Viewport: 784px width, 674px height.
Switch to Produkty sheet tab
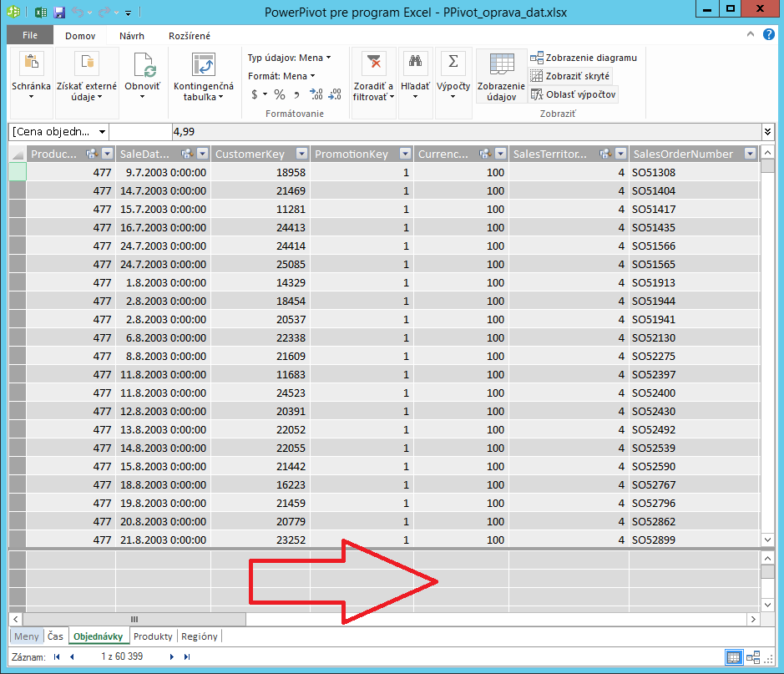[x=153, y=636]
